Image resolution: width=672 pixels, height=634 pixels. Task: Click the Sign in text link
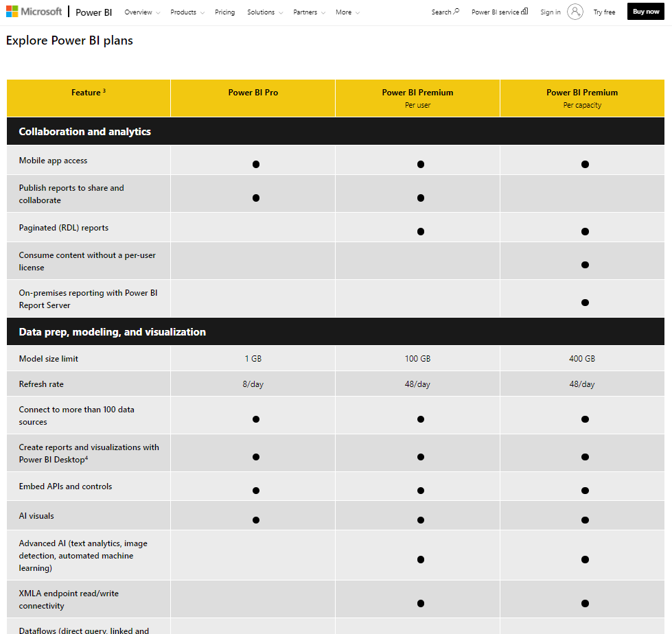pyautogui.click(x=551, y=12)
